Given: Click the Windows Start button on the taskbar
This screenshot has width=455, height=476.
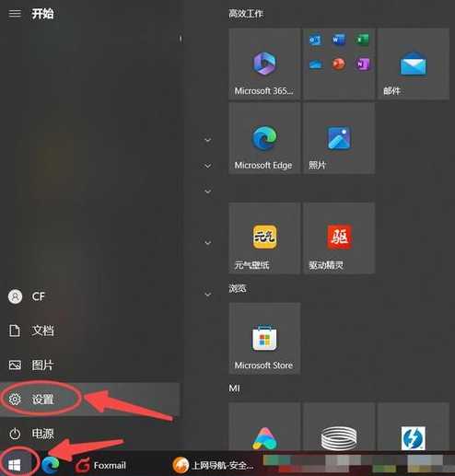Looking at the screenshot, I should (15, 465).
